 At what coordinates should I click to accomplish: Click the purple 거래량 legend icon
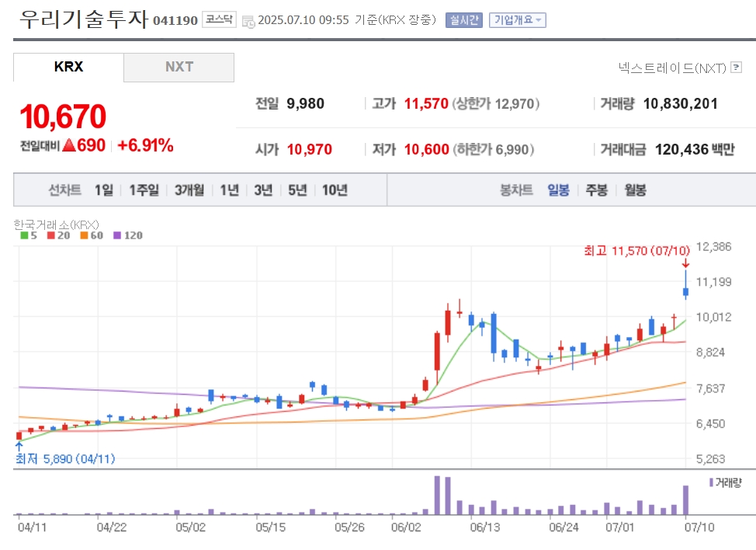coord(711,482)
